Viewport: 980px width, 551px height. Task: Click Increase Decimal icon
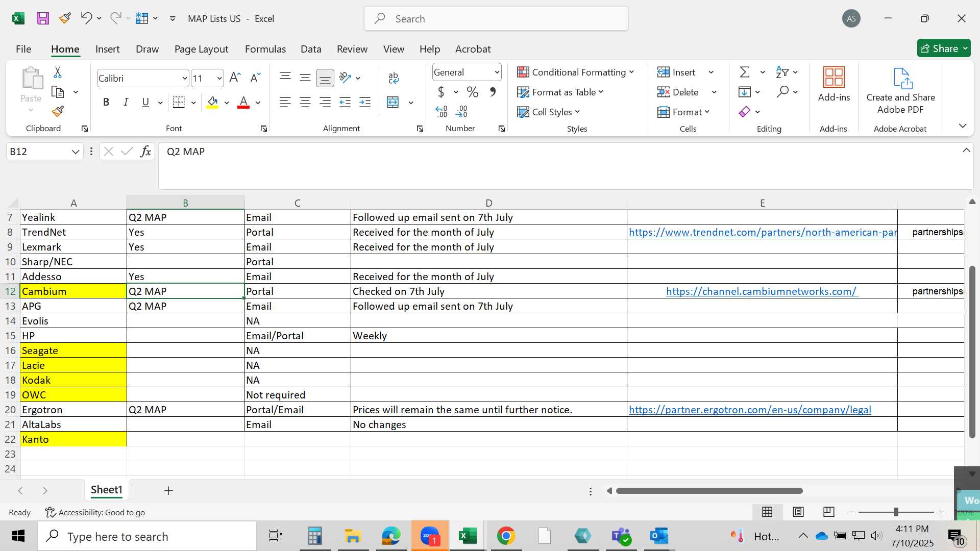442,111
